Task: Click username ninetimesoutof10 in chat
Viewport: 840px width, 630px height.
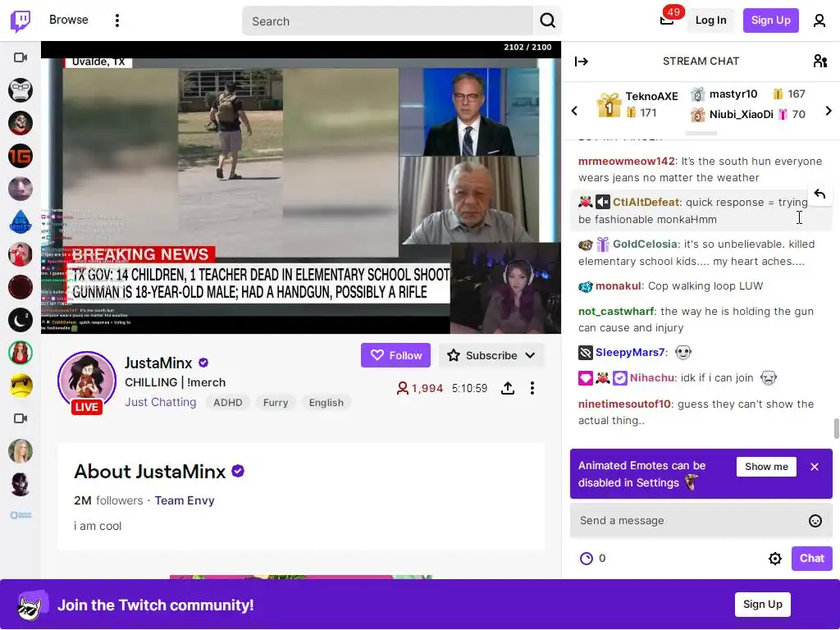Action: 624,404
